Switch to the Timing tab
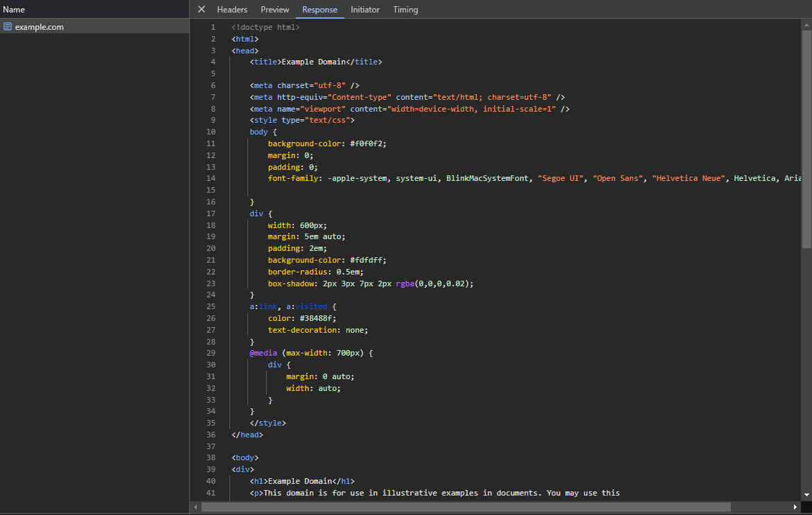The image size is (812, 515). pos(405,10)
